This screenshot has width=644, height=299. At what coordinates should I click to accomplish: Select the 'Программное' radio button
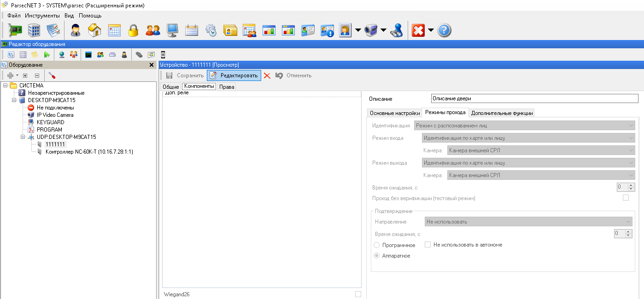click(377, 245)
